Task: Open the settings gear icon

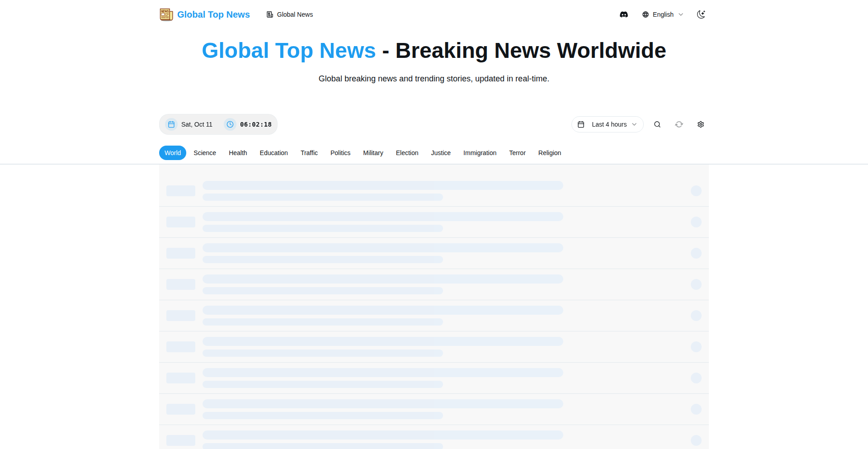Action: tap(700, 124)
